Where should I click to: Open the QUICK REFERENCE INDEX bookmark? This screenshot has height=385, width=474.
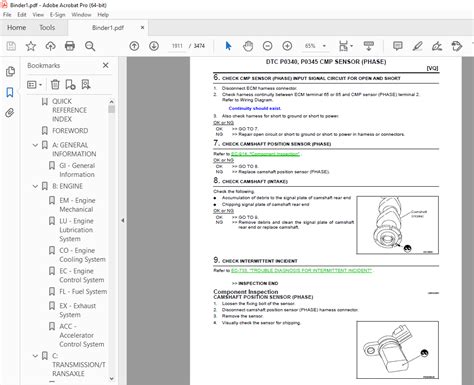tap(70, 110)
